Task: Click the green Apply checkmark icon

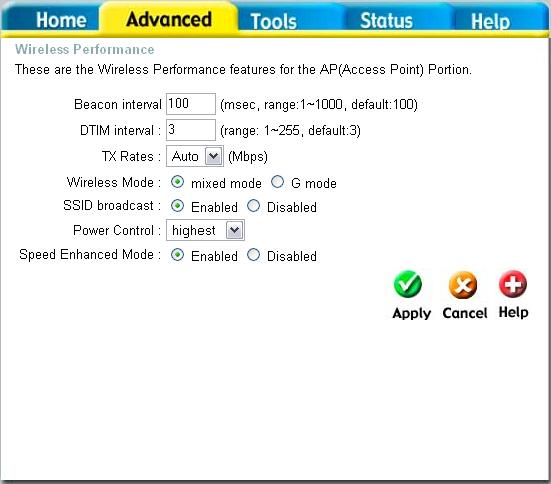Action: click(x=408, y=284)
